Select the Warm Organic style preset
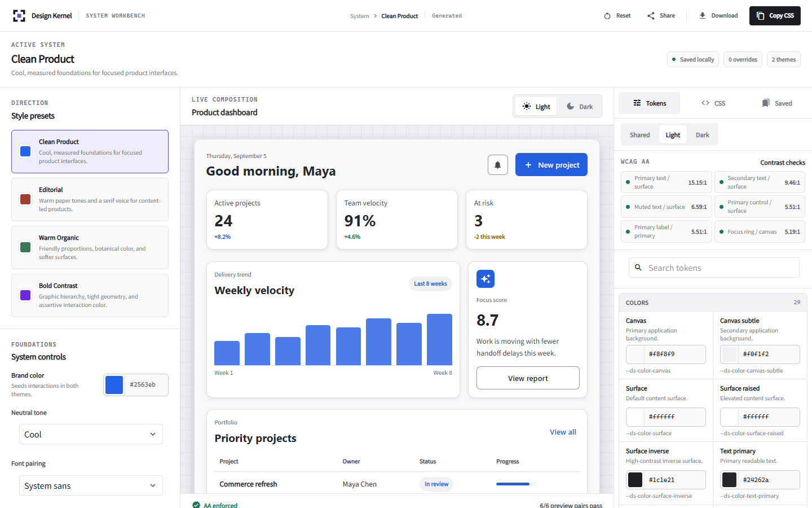 (90, 247)
